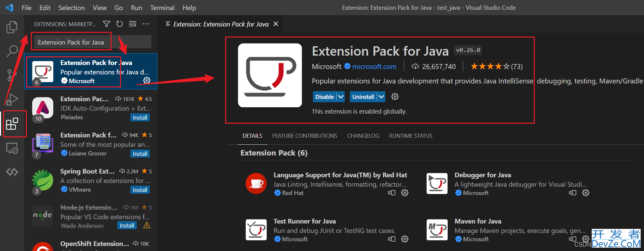644x251 pixels.
Task: Open the microsoft.com publisher link
Action: coord(374,66)
